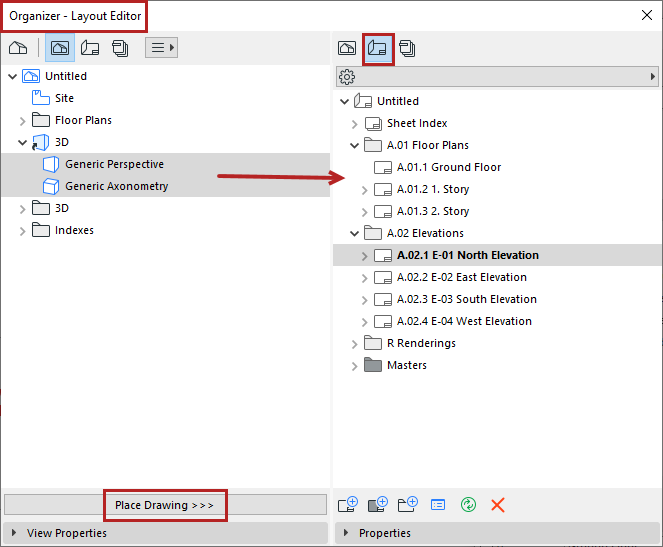The height and width of the screenshot is (547, 663).
Task: Select the Generic Axonometry view
Action: pyautogui.click(x=165, y=186)
